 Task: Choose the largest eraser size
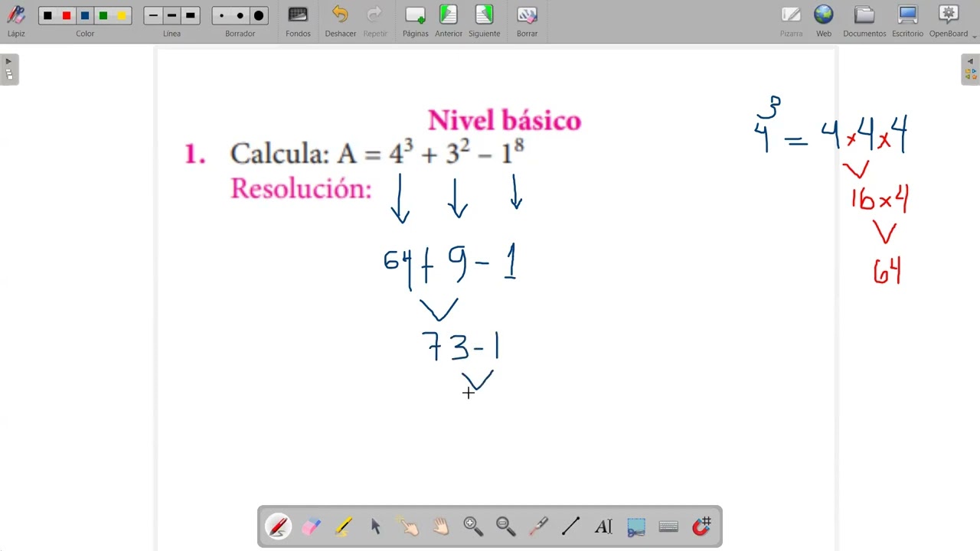click(x=259, y=15)
